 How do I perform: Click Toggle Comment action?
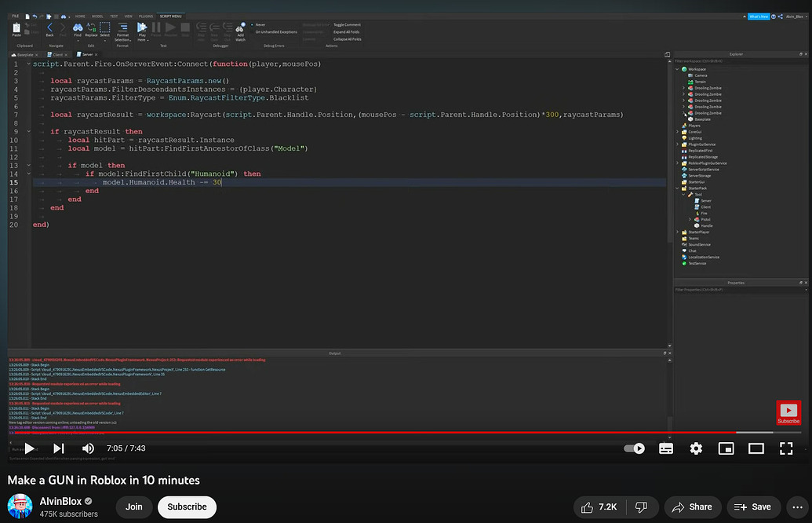(x=347, y=24)
